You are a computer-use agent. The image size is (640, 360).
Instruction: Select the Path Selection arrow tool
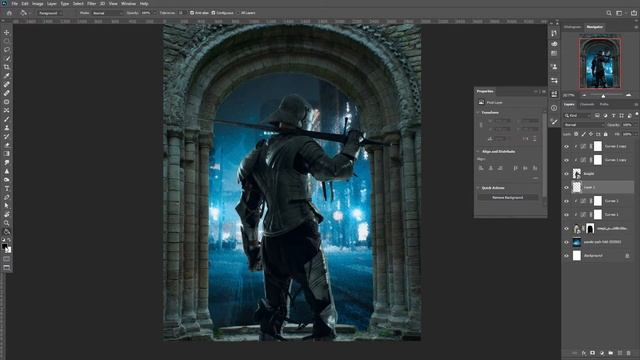[7, 205]
